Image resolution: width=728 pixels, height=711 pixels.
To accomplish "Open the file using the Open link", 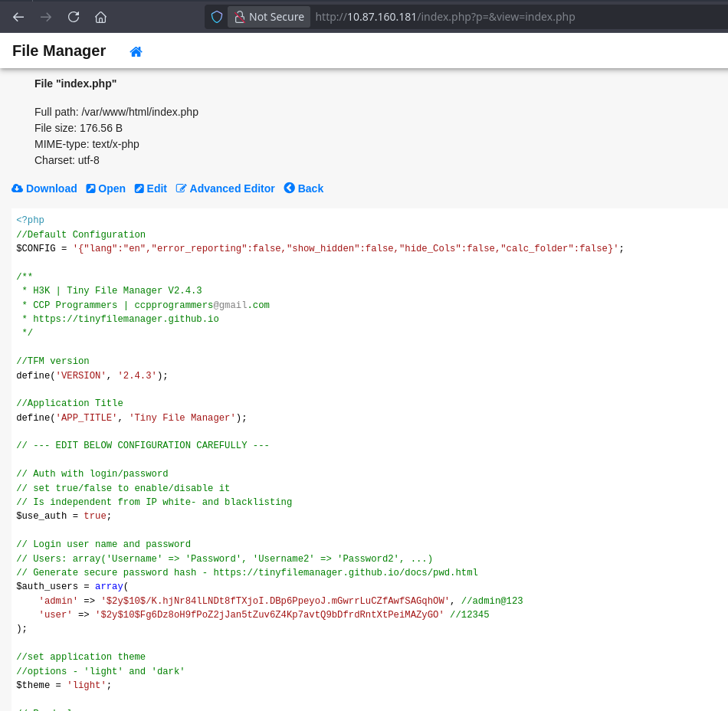I will click(111, 188).
